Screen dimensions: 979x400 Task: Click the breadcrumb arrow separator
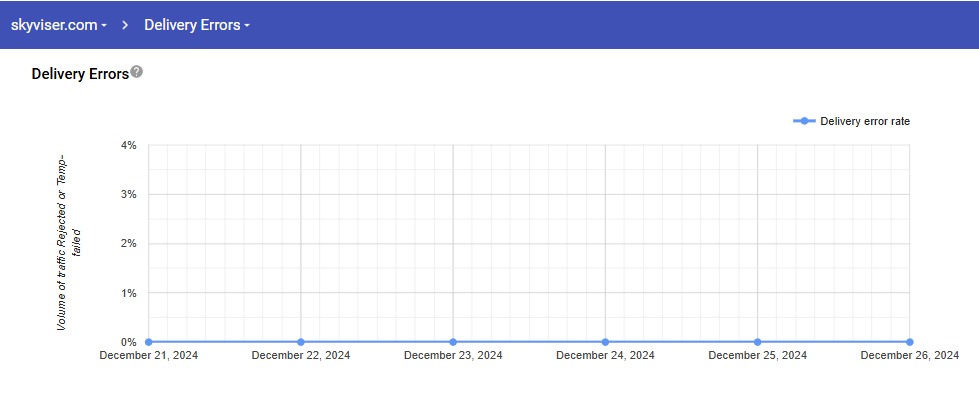coord(126,25)
